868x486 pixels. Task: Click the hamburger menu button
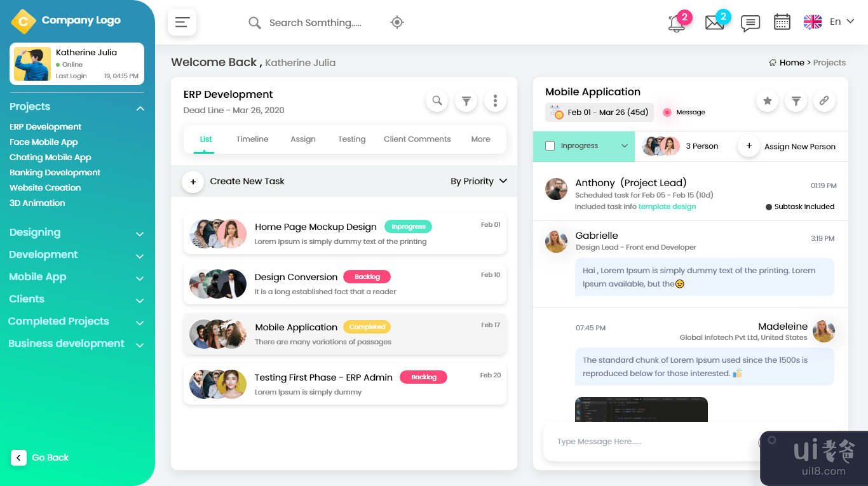tap(182, 22)
